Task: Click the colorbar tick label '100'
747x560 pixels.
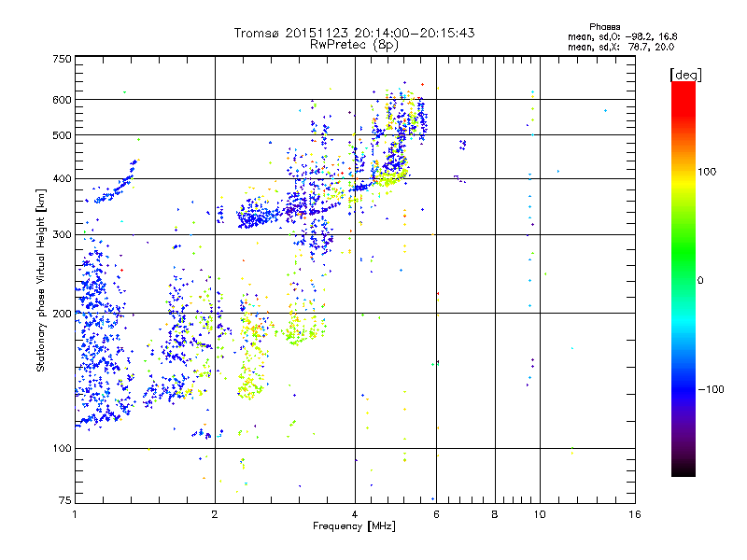Action: pos(707,172)
